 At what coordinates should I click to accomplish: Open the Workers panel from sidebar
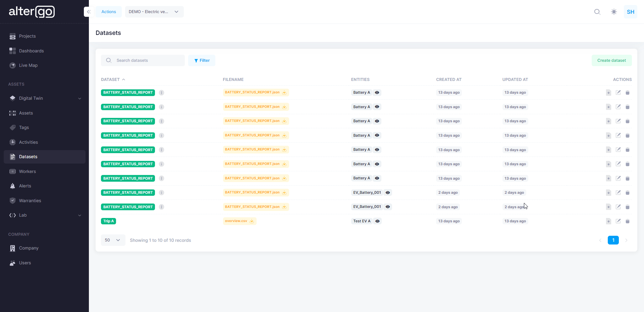coord(27,171)
